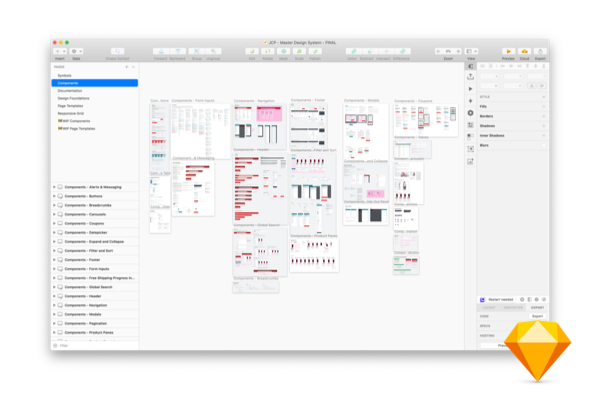Zoom out with the minus button
Viewport: 600px width, 400px height.
point(438,51)
